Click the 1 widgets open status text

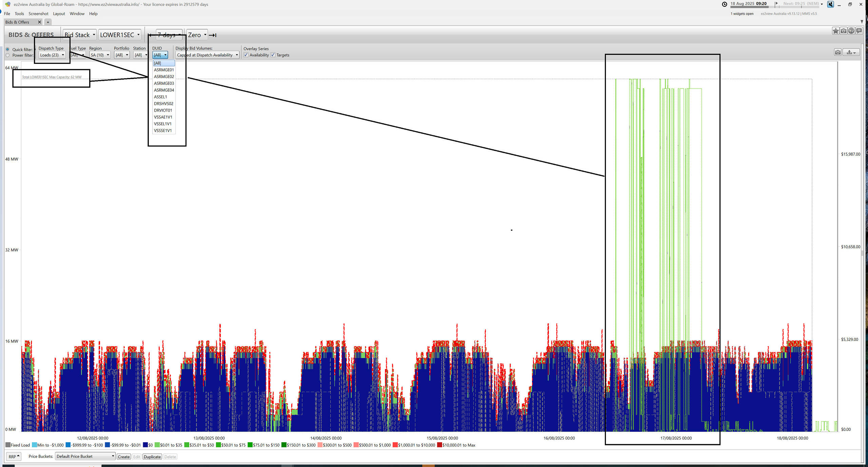(742, 14)
